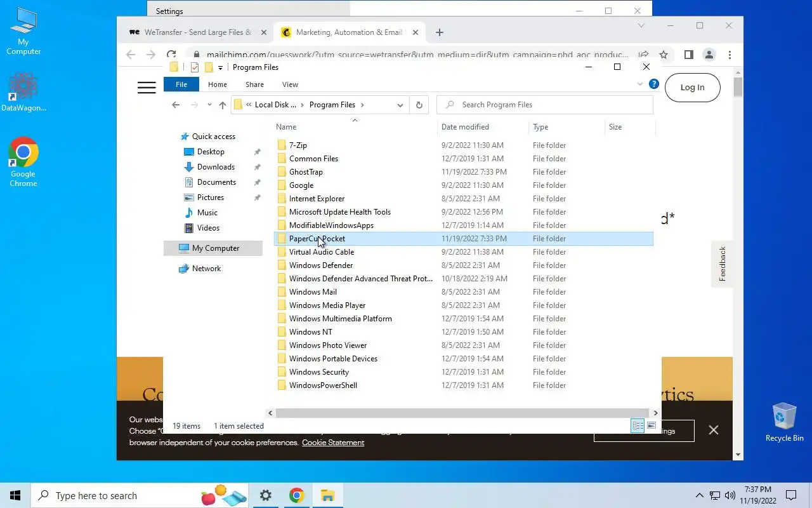Open Recycle Bin on desktop
This screenshot has width=812, height=508.
tap(785, 422)
